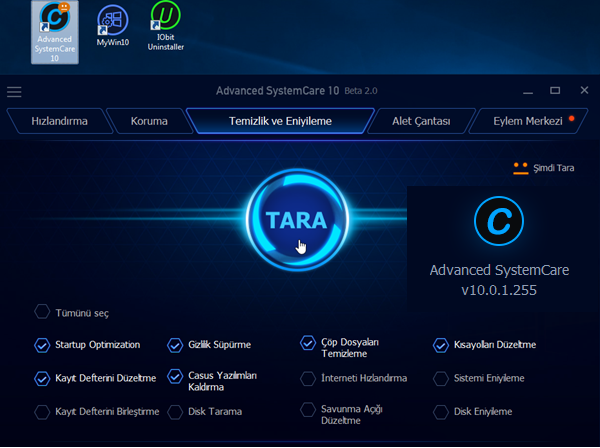Uncheck Casus Yazılımları Kaldırma
The height and width of the screenshot is (448, 600).
click(175, 376)
